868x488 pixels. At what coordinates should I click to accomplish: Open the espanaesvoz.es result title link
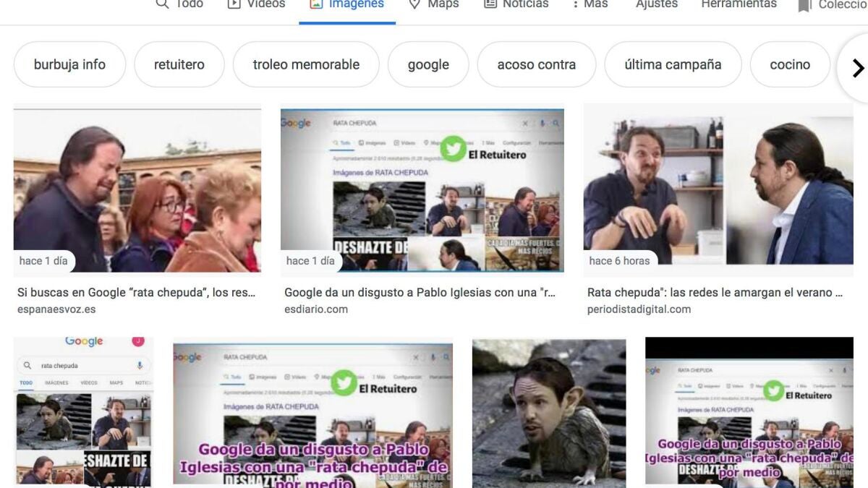(136, 293)
